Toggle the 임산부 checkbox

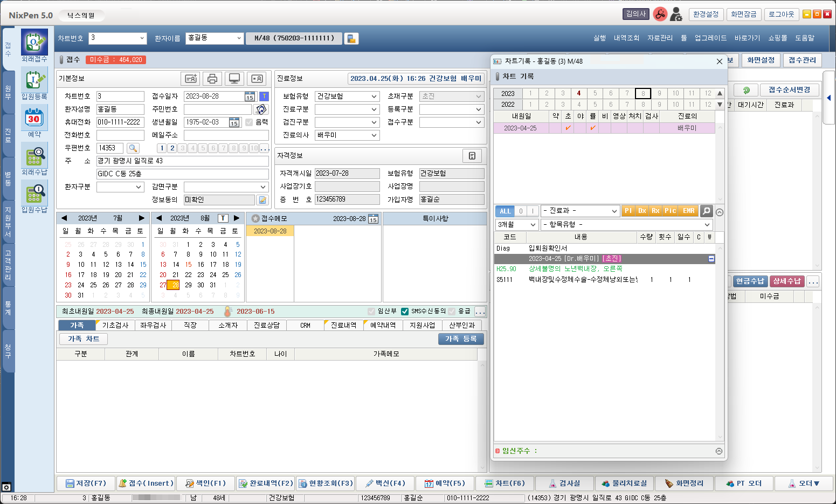pos(371,312)
